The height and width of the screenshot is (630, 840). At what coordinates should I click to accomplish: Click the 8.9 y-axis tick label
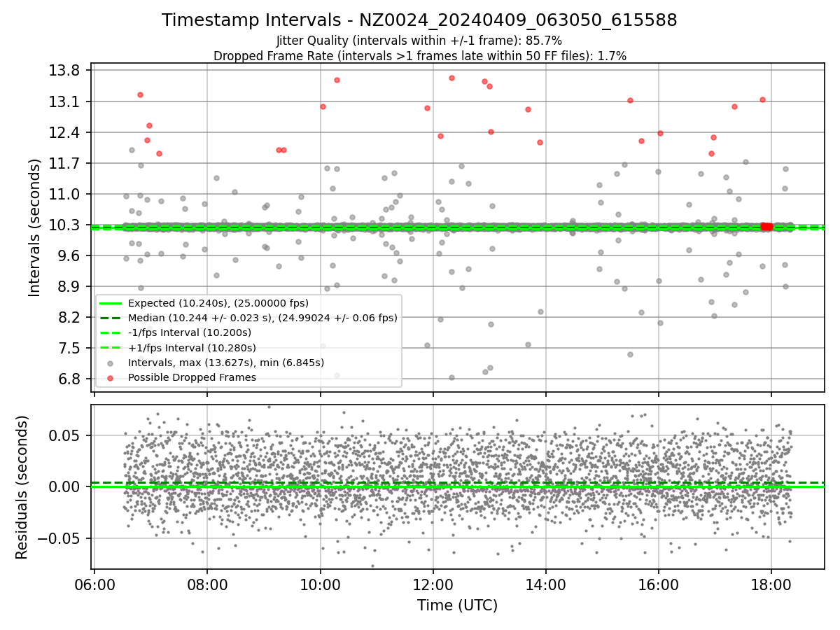click(x=70, y=287)
